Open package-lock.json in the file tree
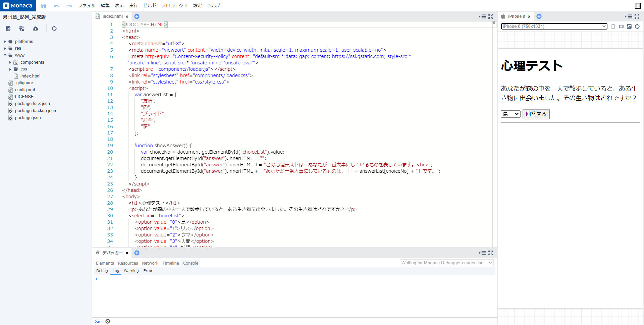644x325 pixels. click(32, 104)
